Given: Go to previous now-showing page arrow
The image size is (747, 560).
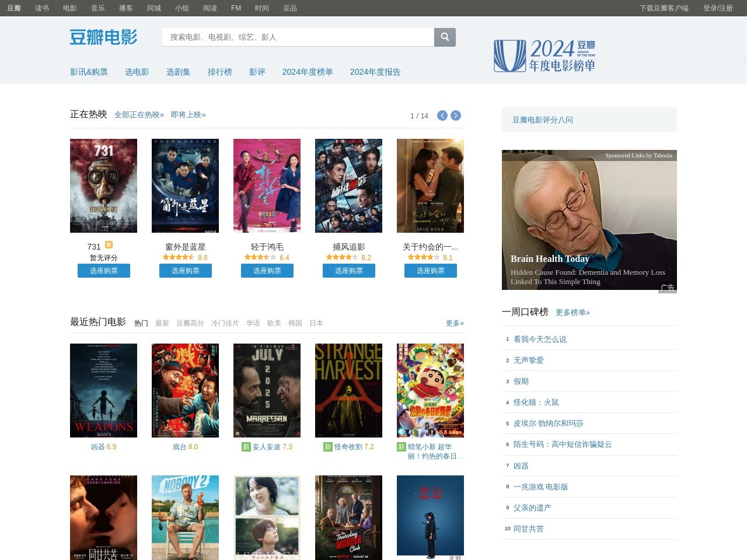Looking at the screenshot, I should tap(442, 116).
